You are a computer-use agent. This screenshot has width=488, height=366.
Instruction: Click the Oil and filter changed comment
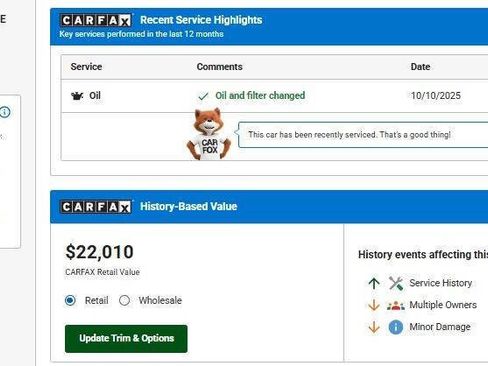click(x=260, y=96)
